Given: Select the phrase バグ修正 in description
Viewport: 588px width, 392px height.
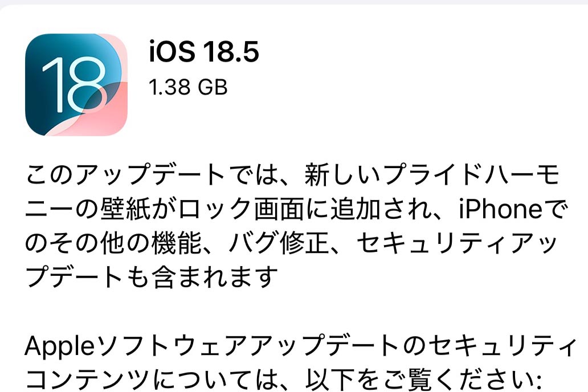Looking at the screenshot, I should pos(279,243).
